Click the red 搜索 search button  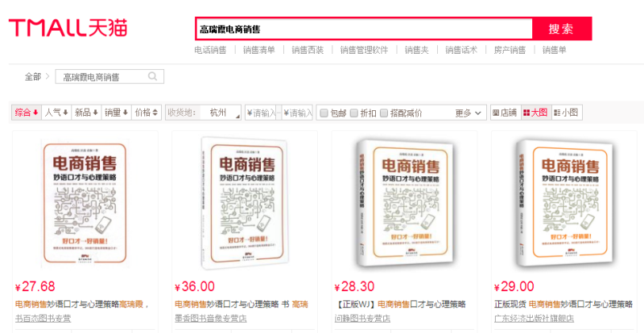click(561, 29)
